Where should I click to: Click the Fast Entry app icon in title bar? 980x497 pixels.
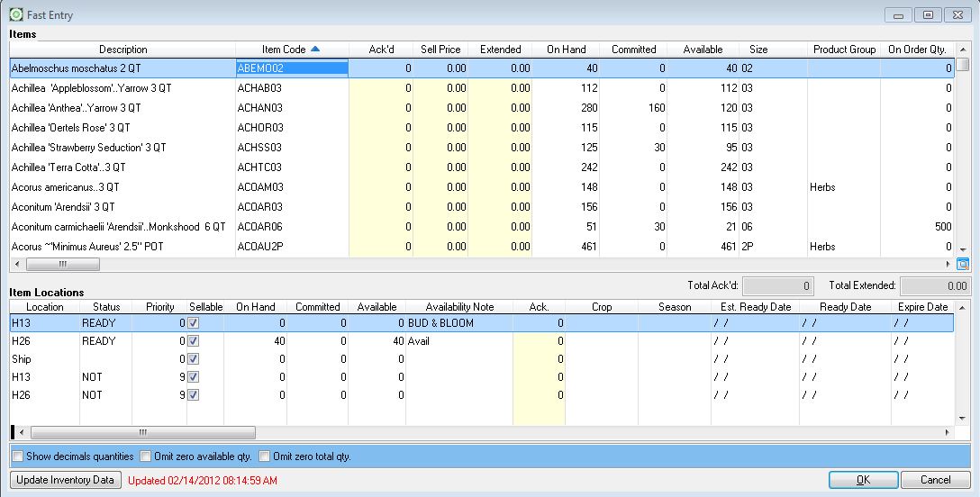click(16, 15)
